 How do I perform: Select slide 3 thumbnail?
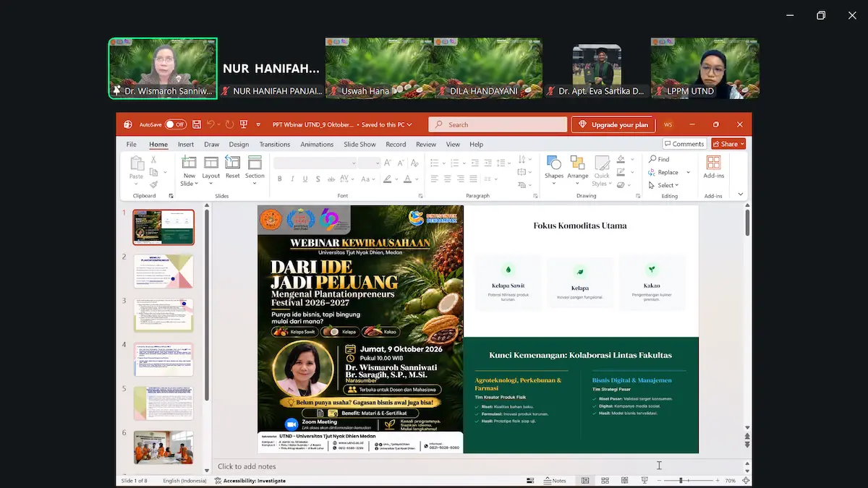tap(163, 315)
